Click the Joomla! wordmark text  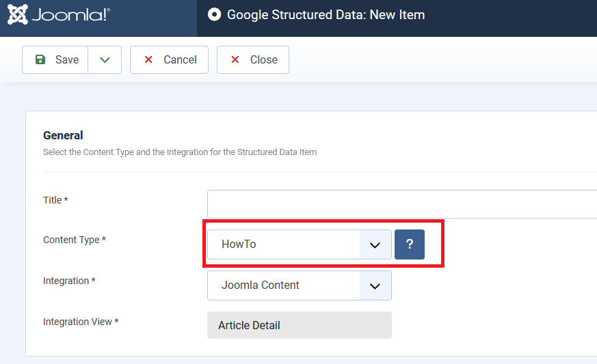click(x=71, y=15)
